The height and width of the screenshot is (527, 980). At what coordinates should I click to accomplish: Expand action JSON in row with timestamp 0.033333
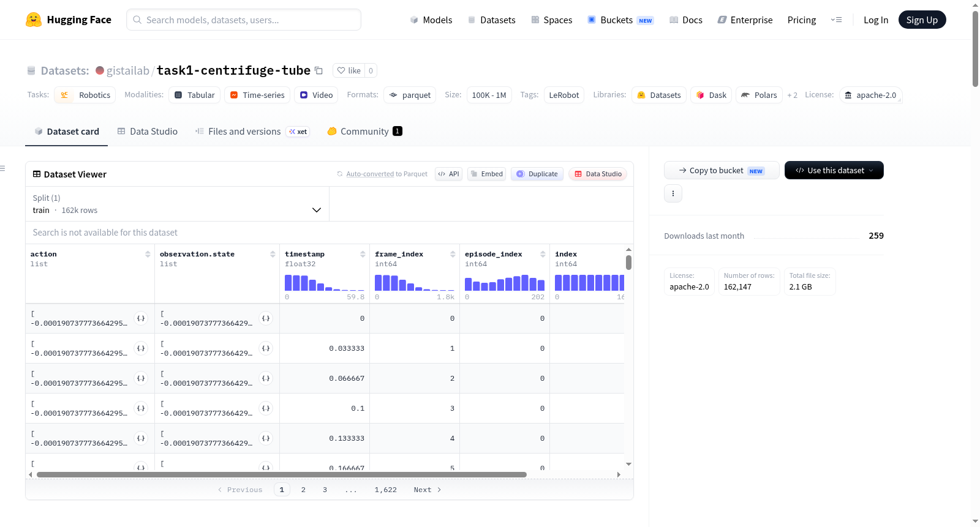[141, 348]
